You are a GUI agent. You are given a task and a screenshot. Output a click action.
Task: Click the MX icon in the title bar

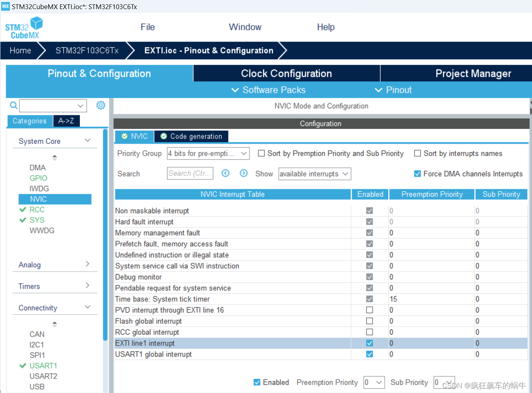pyautogui.click(x=6, y=6)
